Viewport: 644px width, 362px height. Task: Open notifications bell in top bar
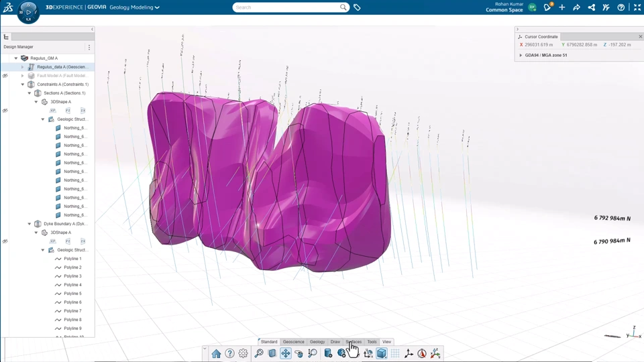point(547,7)
